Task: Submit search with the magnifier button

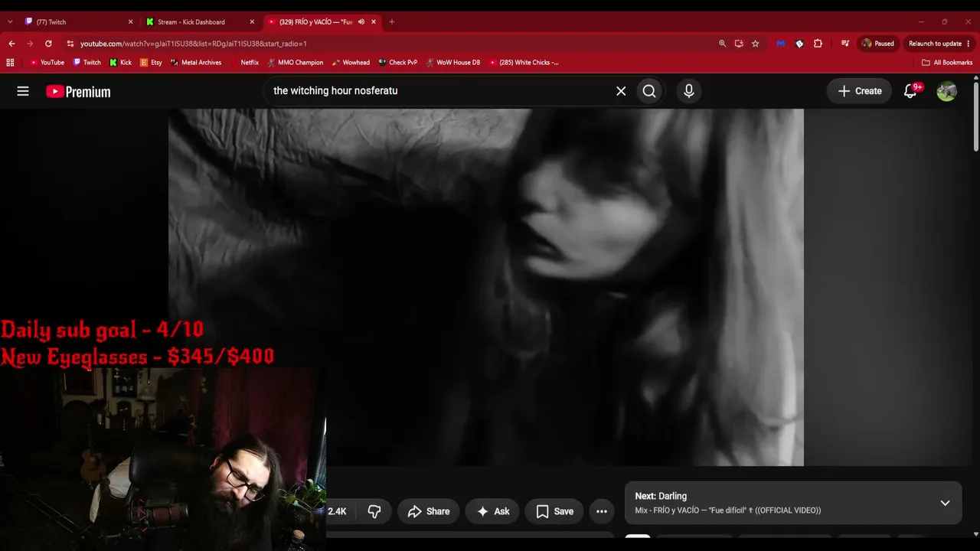Action: [649, 91]
